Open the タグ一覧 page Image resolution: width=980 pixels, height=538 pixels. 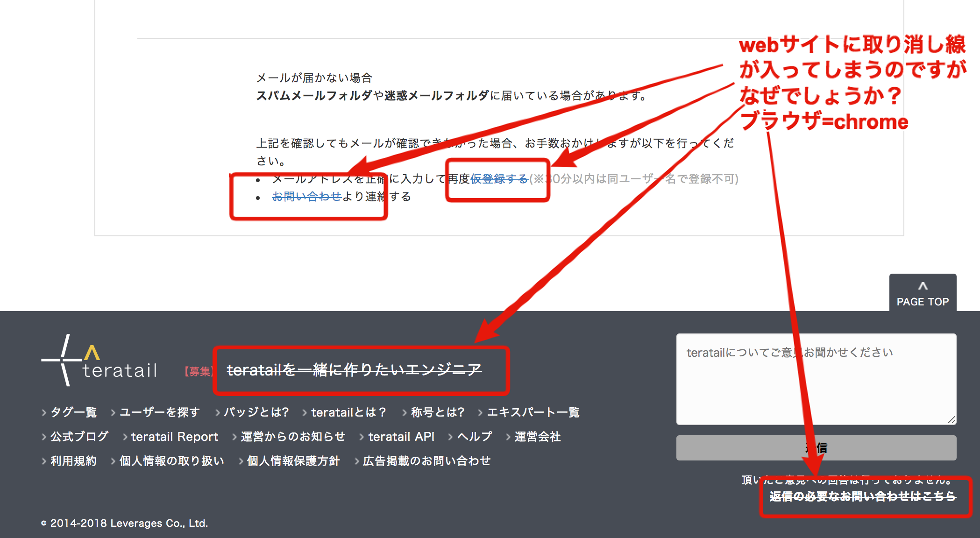click(x=75, y=412)
